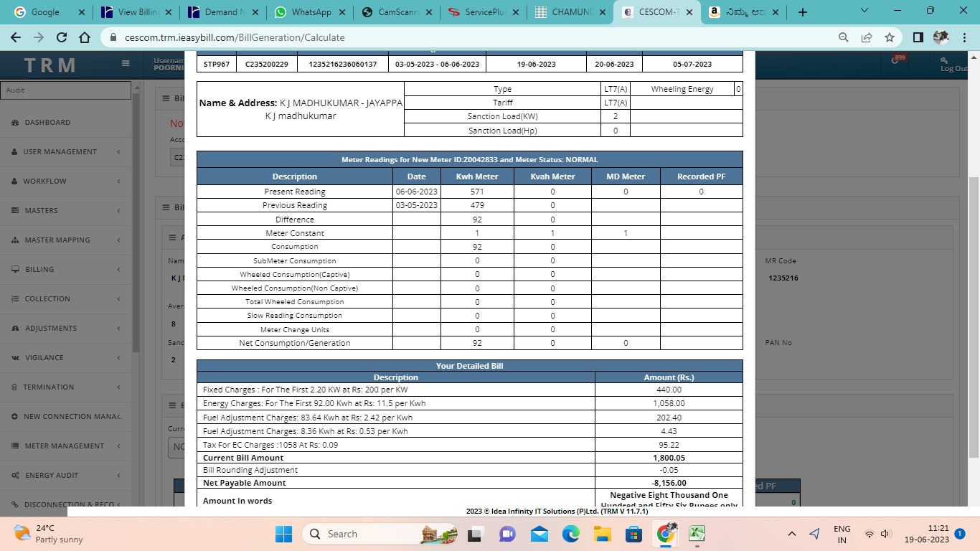Image resolution: width=980 pixels, height=551 pixels.
Task: Expand the Collection sidebar menu
Action: (x=66, y=298)
